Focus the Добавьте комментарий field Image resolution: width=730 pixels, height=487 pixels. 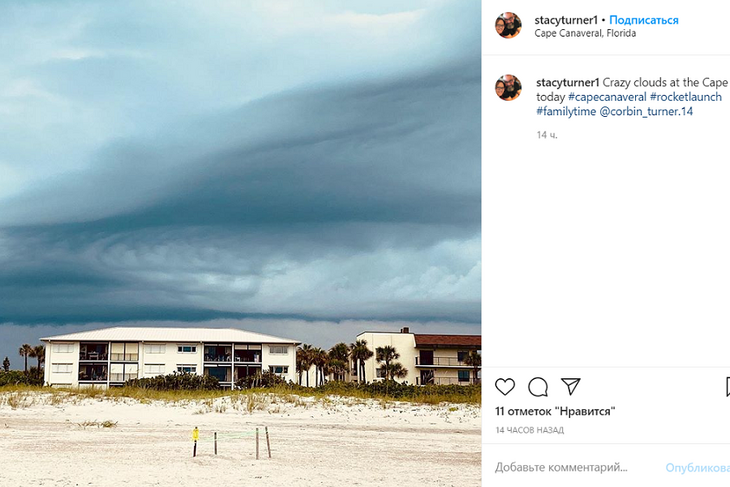point(576,467)
